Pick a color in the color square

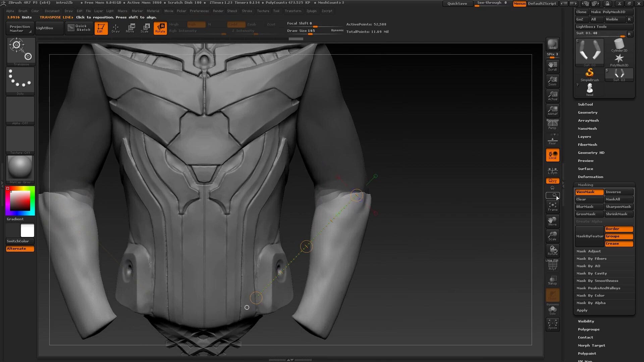pos(20,200)
